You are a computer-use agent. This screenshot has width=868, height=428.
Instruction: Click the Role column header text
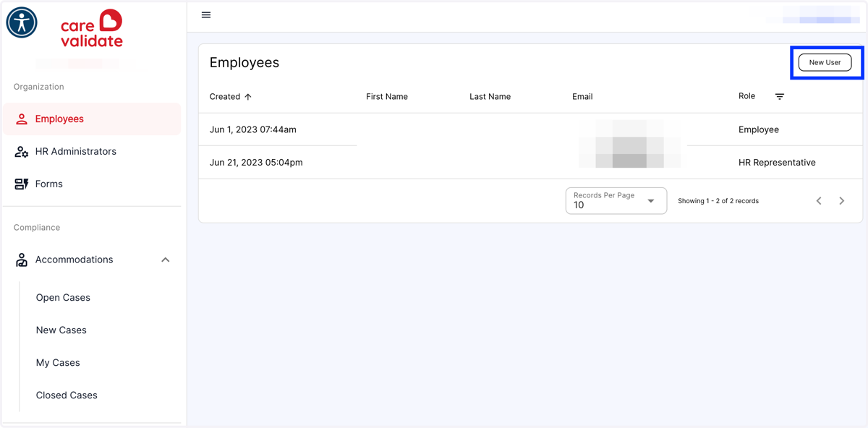[746, 96]
